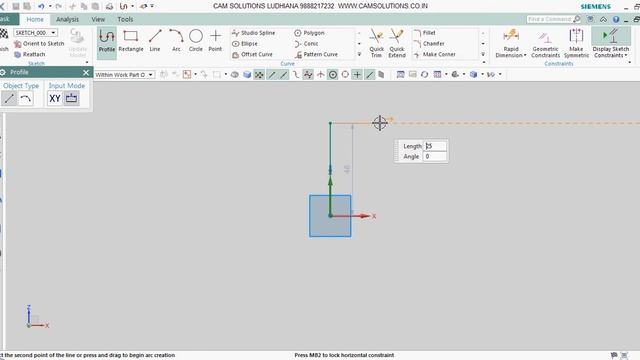Open Profile dialog settings gear
The width and height of the screenshot is (640, 360).
click(x=3, y=72)
